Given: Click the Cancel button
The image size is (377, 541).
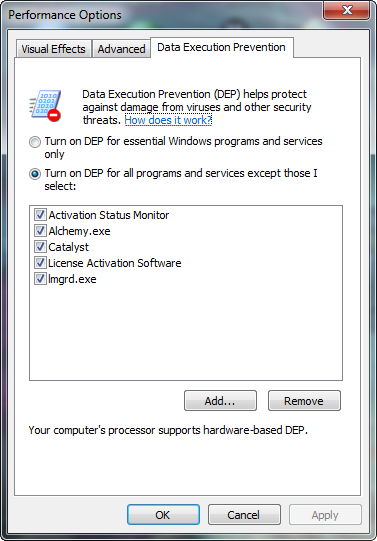Looking at the screenshot, I should (x=244, y=515).
